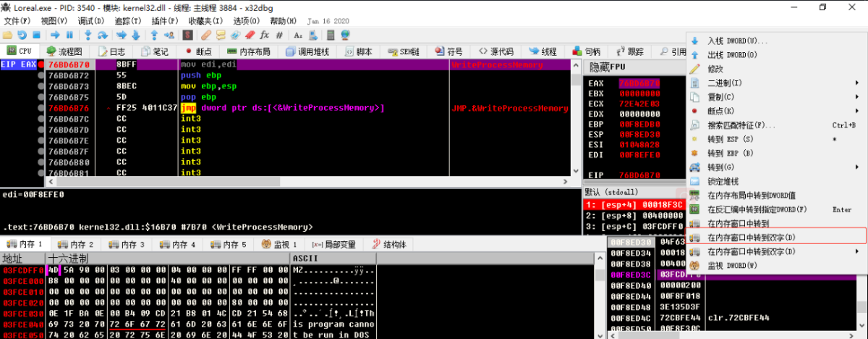Expand the 复制(C) submenu
The image size is (868, 339).
pos(775,97)
